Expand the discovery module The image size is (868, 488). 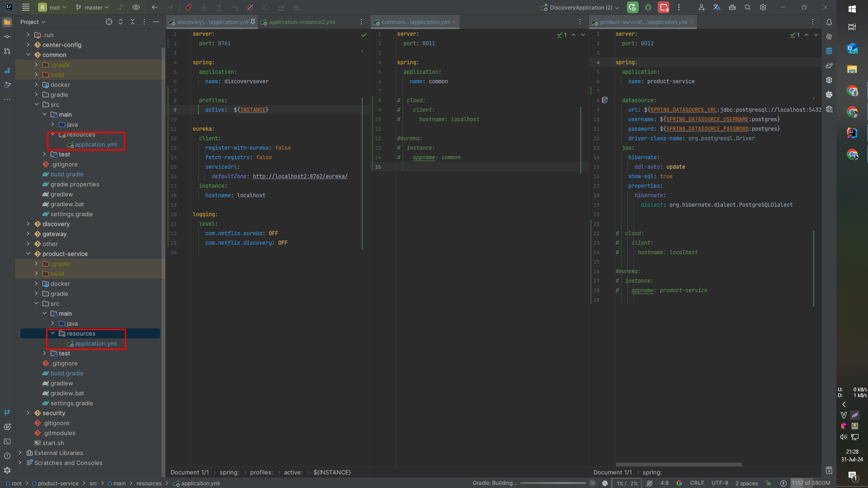point(28,224)
